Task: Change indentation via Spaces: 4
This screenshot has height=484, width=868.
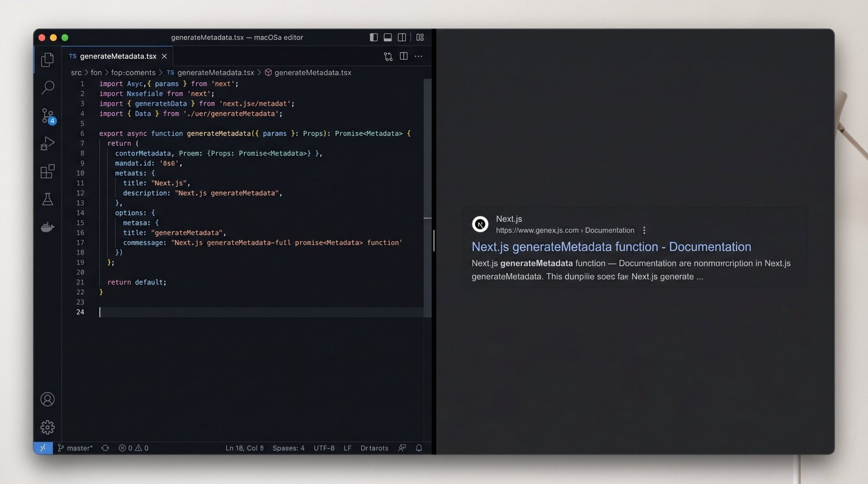Action: (x=289, y=448)
